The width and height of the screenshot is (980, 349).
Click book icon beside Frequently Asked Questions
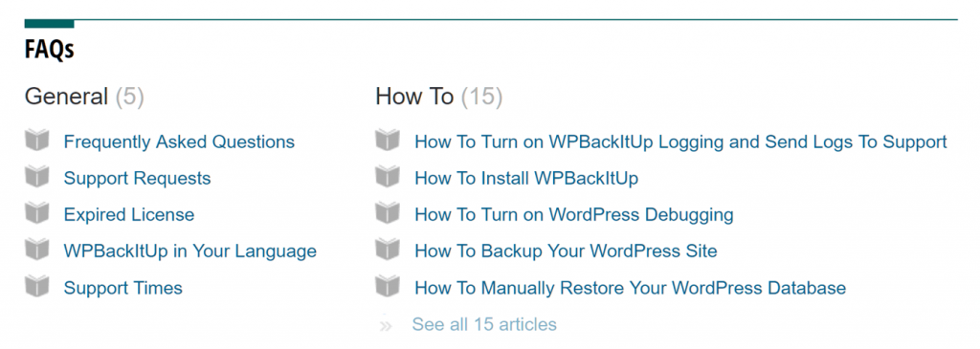pos(37,140)
